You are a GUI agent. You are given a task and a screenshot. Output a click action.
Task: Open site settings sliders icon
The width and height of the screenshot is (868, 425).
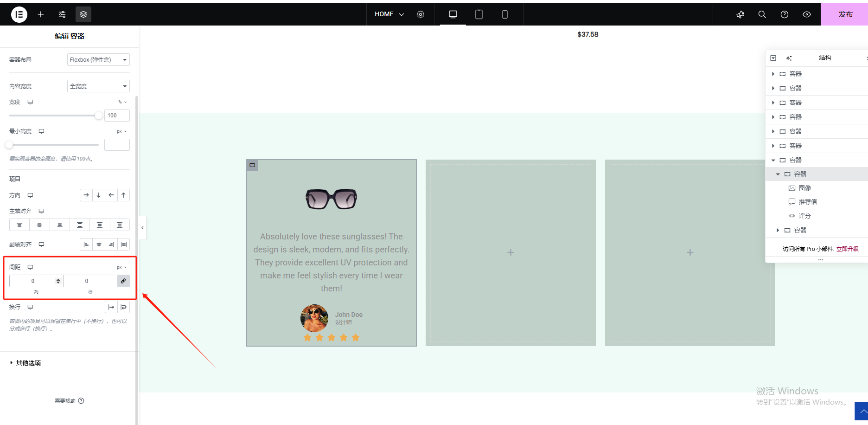[62, 14]
